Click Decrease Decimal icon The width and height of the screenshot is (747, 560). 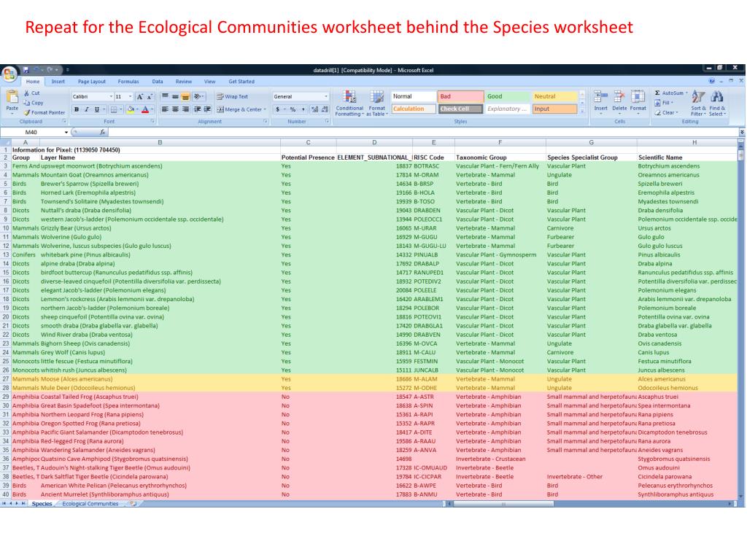(325, 109)
